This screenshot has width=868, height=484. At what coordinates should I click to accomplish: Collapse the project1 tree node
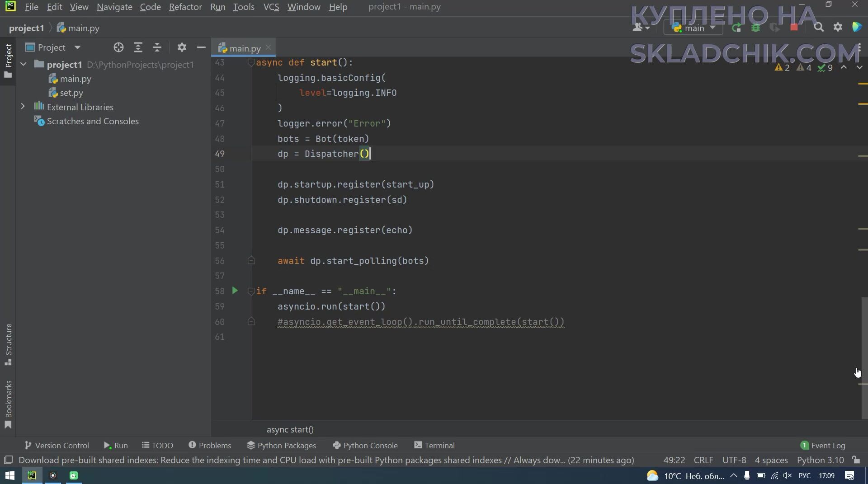tap(24, 64)
